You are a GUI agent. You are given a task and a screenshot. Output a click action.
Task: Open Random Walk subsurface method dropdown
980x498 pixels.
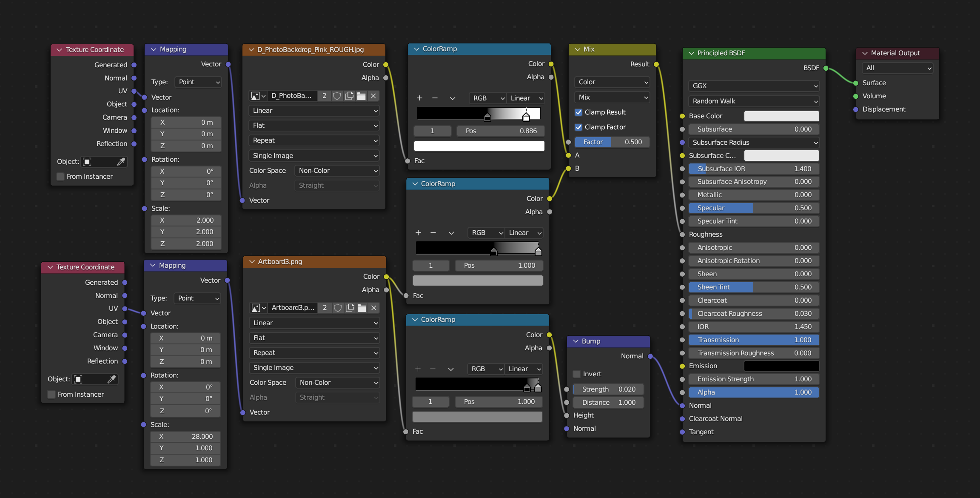point(754,101)
